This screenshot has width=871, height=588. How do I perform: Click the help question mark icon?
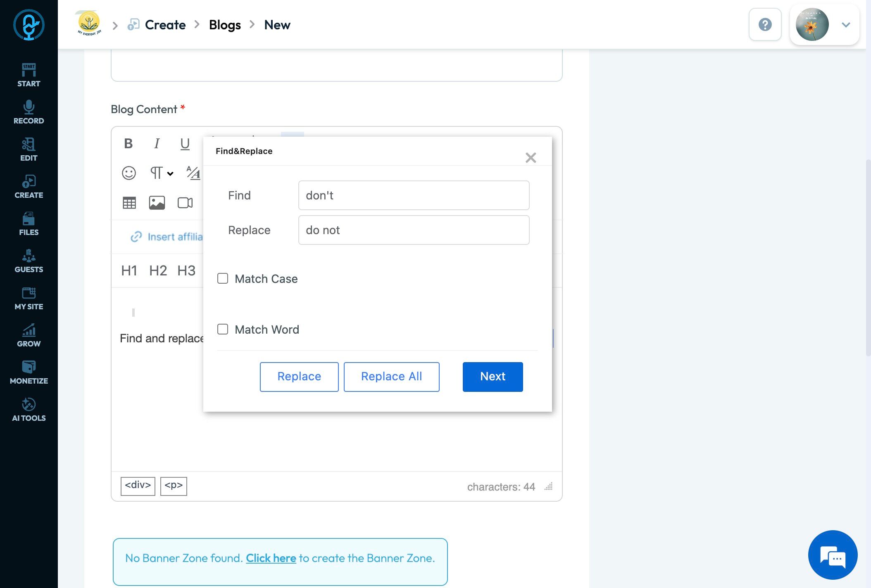[x=765, y=25]
